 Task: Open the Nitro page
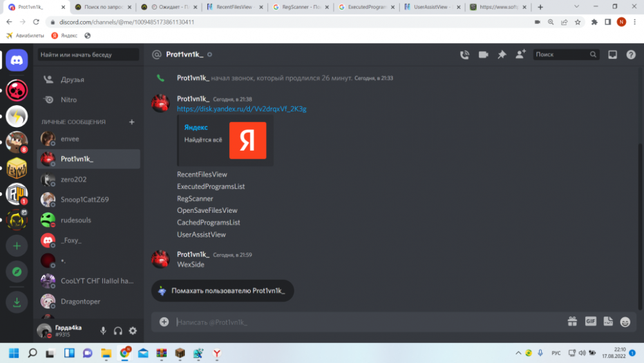coord(89,100)
